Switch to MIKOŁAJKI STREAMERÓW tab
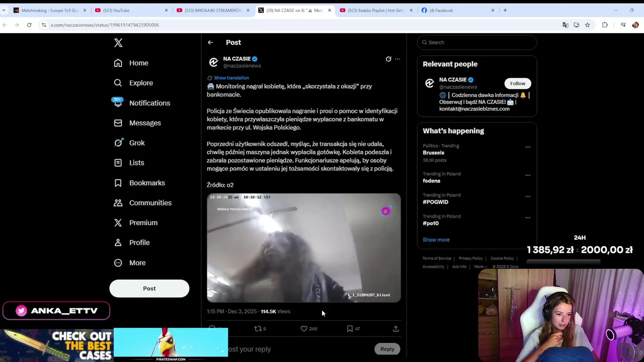 pos(213,10)
